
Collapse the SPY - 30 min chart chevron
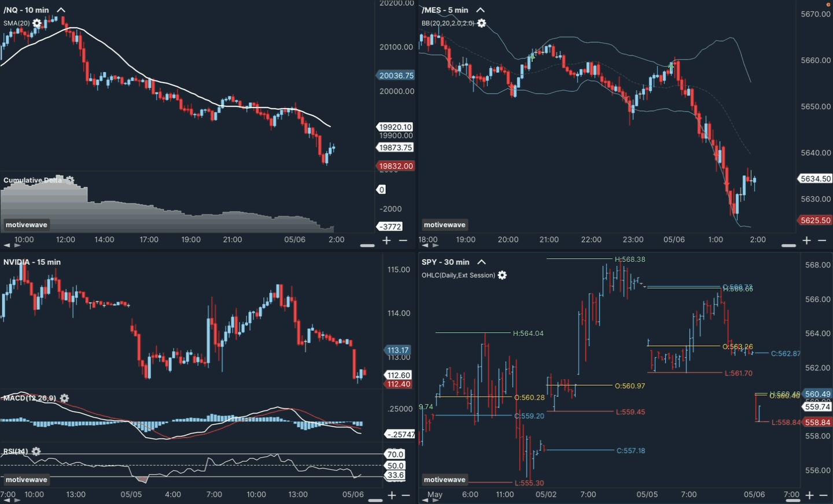click(x=481, y=262)
